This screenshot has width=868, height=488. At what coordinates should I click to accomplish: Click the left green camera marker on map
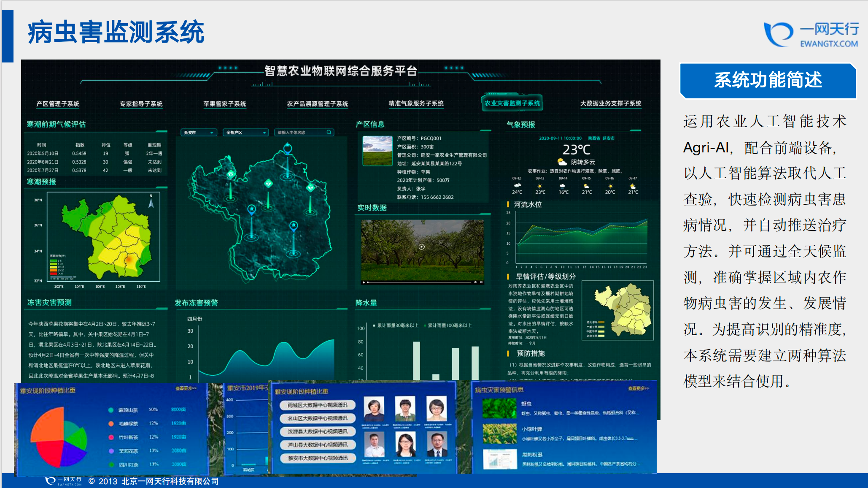231,174
